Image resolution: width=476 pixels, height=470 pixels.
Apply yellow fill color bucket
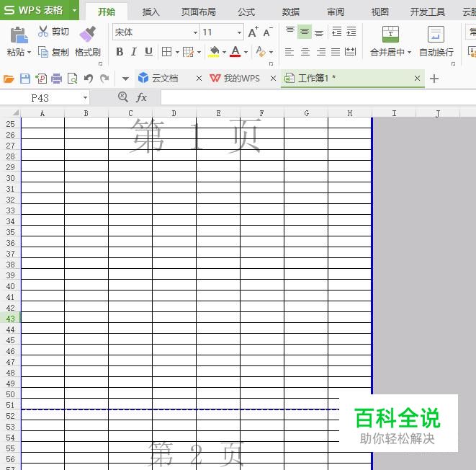point(214,52)
